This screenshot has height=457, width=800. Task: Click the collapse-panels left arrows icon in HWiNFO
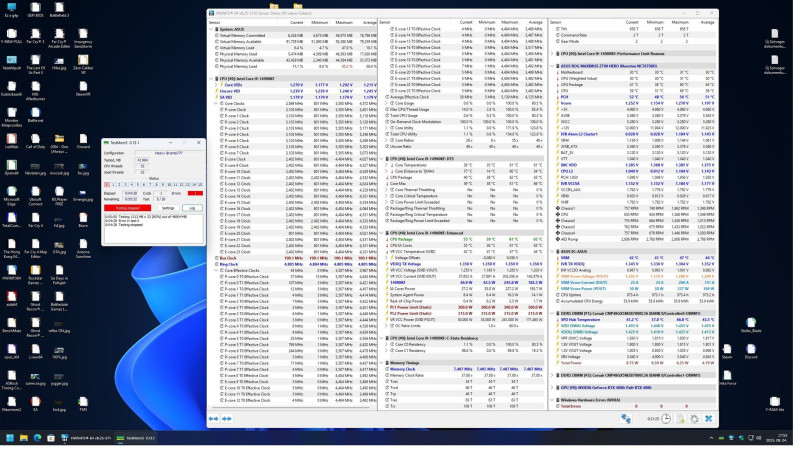pos(214,418)
